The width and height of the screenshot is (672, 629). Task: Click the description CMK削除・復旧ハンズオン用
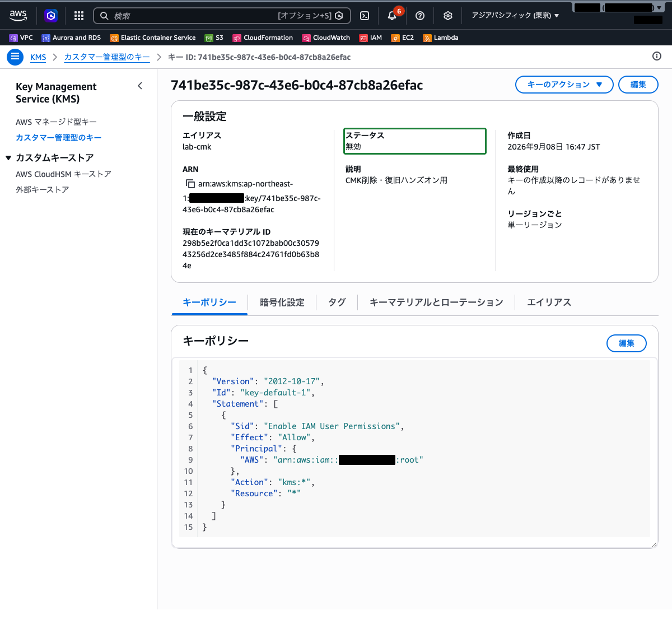click(396, 180)
